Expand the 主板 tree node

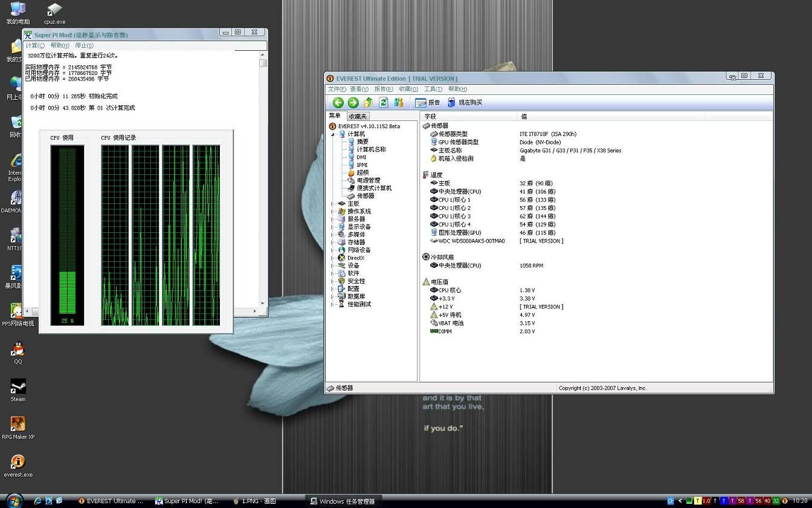(332, 204)
